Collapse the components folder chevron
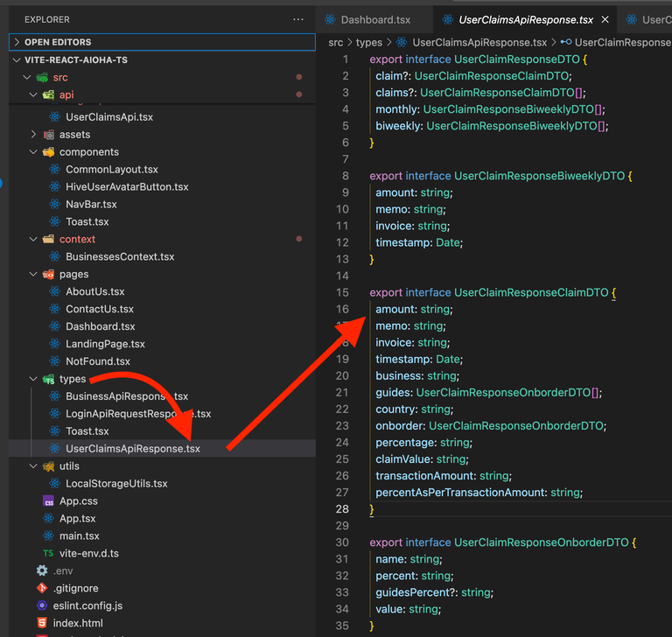This screenshot has height=637, width=672. (33, 152)
